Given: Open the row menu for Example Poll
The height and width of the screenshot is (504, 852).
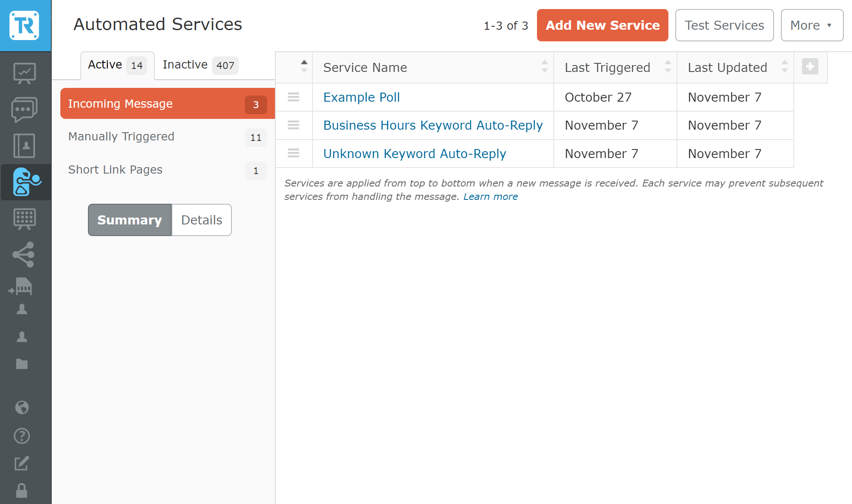Looking at the screenshot, I should 293,97.
